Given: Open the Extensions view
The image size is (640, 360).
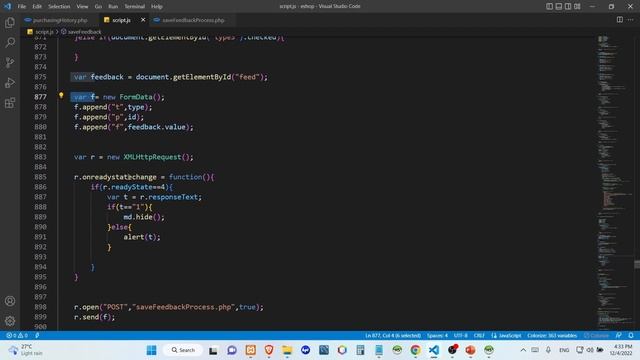Looking at the screenshot, I should 10,102.
